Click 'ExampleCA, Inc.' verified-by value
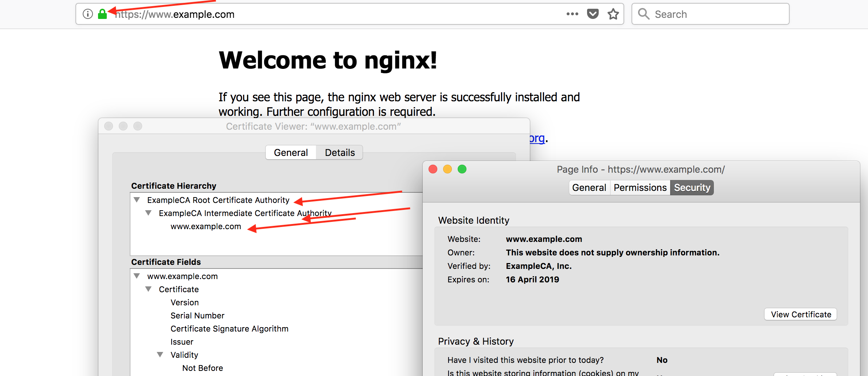The height and width of the screenshot is (376, 868). (x=539, y=266)
